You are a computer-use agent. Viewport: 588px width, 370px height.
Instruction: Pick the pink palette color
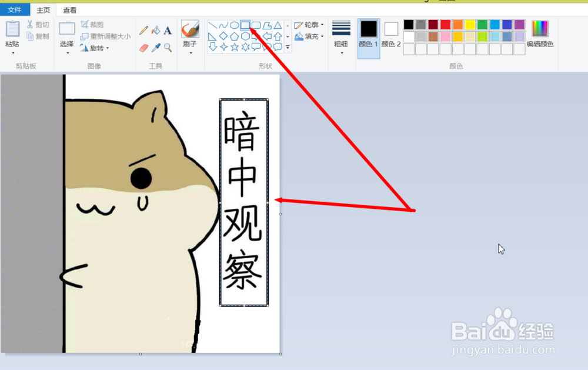[x=446, y=37]
